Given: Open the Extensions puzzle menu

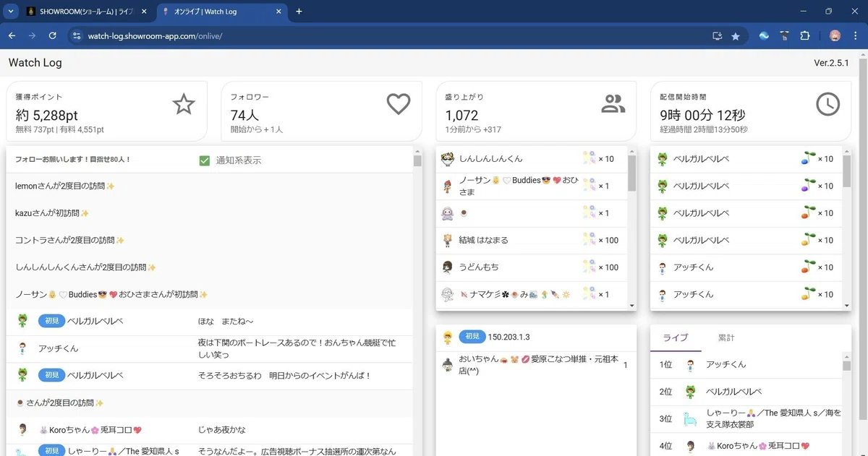Looking at the screenshot, I should [804, 35].
